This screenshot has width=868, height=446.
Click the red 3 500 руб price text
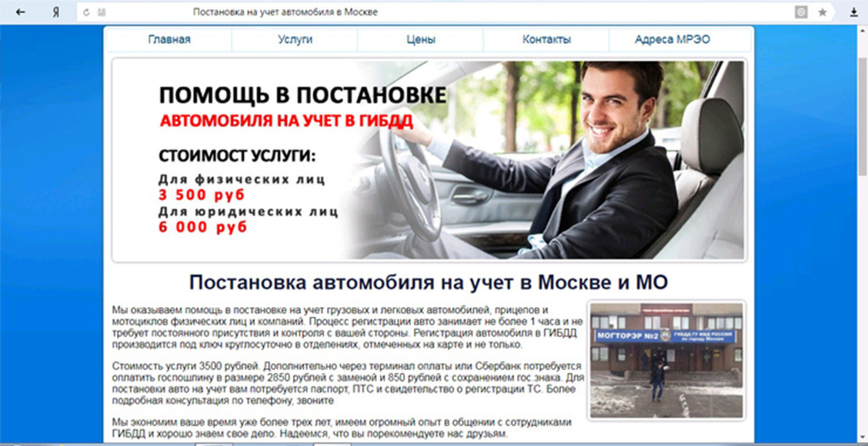(x=202, y=196)
